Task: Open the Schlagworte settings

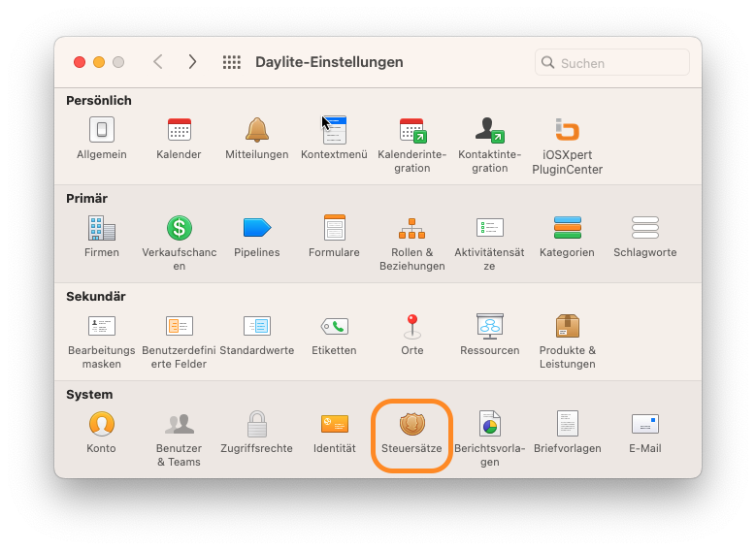Action: pos(644,228)
